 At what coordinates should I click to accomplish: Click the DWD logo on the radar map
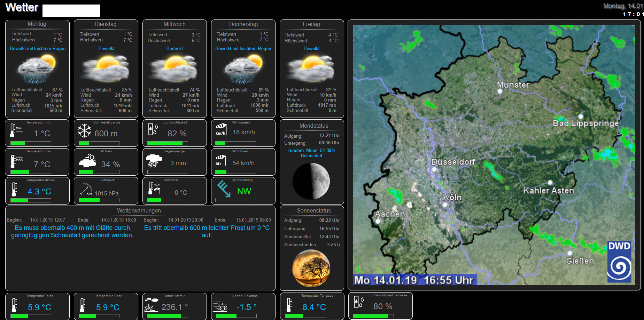619,262
